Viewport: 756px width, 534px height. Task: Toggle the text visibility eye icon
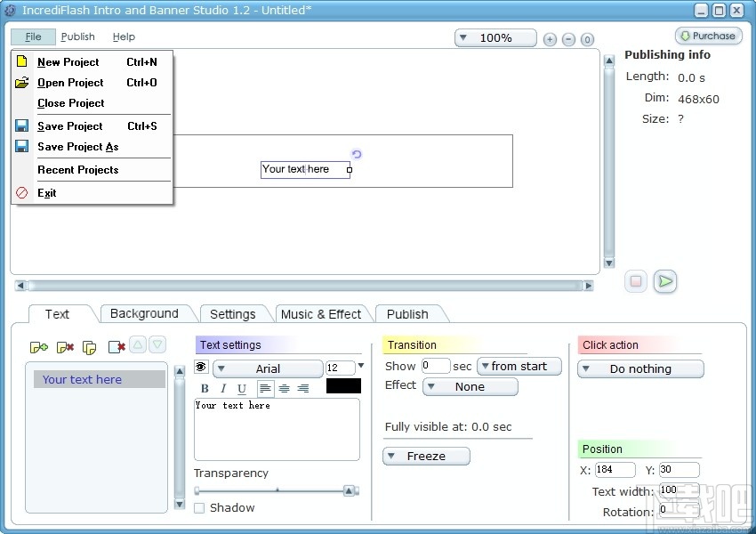201,368
